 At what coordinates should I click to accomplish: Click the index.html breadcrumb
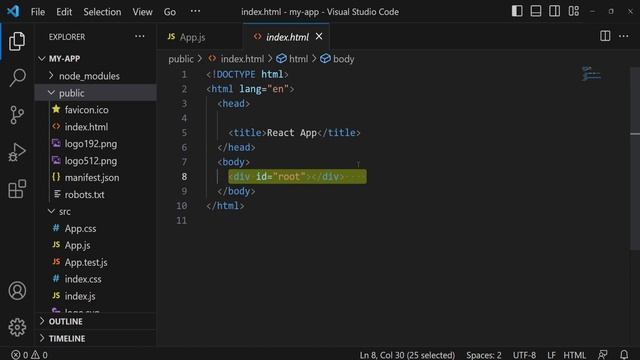click(x=236, y=59)
